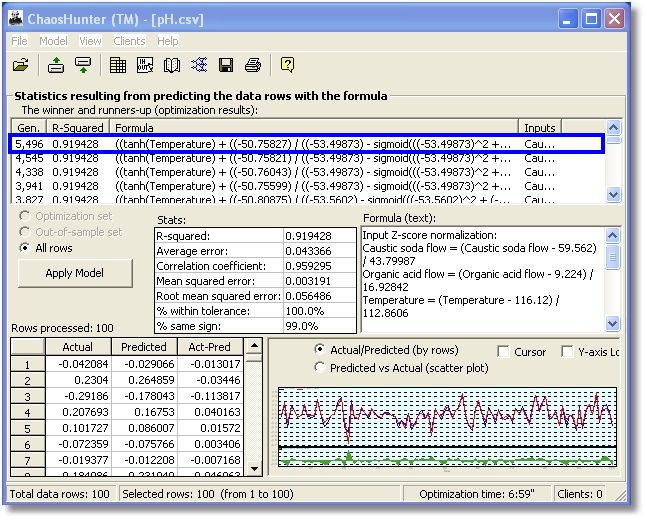Click Predicted value 0.16753 cell

(144, 412)
